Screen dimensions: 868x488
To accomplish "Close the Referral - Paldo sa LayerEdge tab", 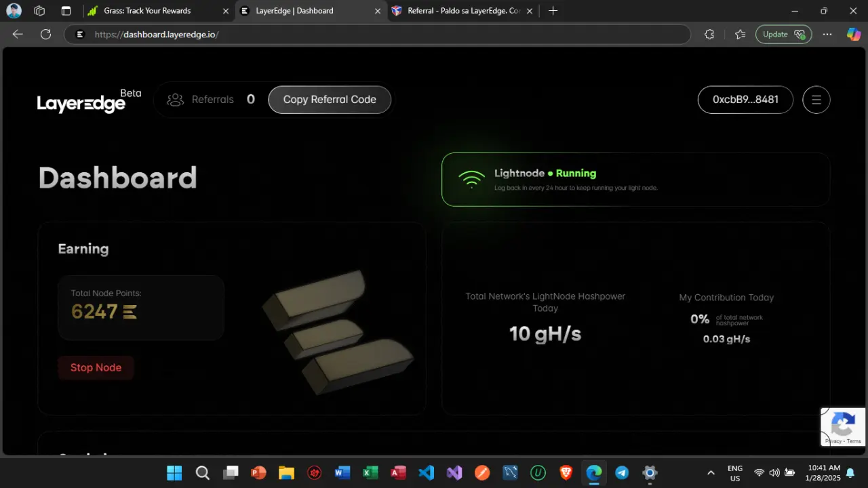I will pyautogui.click(x=530, y=11).
